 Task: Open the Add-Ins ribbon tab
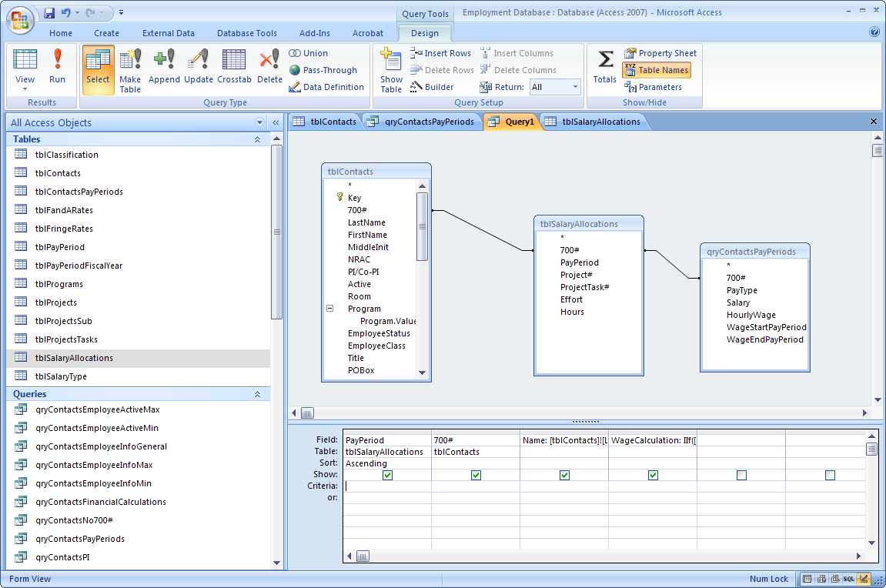click(x=315, y=33)
